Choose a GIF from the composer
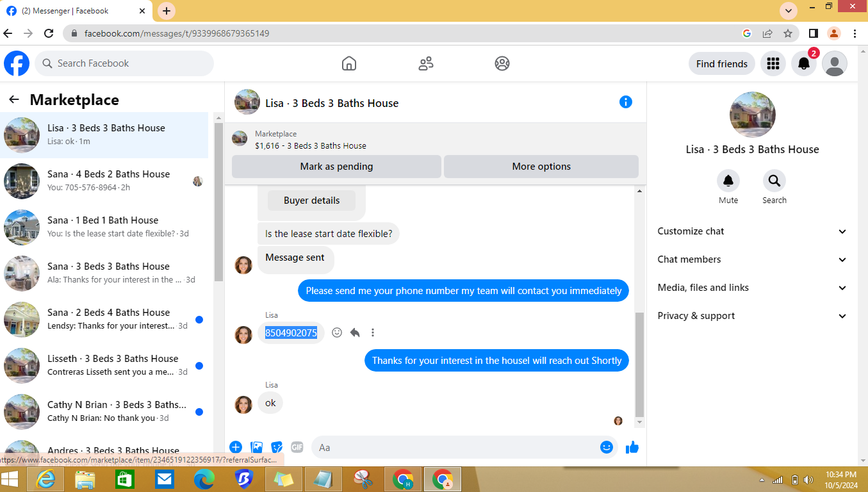Screen dimensions: 868x492 297,447
